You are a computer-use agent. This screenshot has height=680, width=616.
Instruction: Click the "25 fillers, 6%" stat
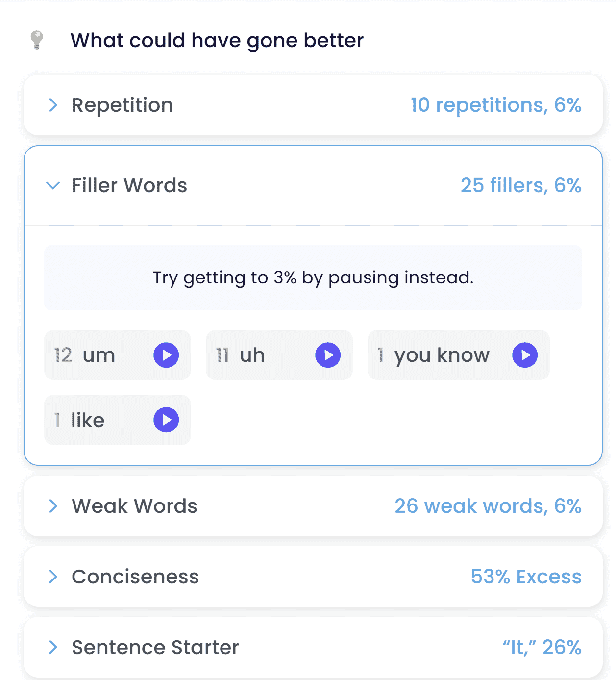(x=521, y=185)
